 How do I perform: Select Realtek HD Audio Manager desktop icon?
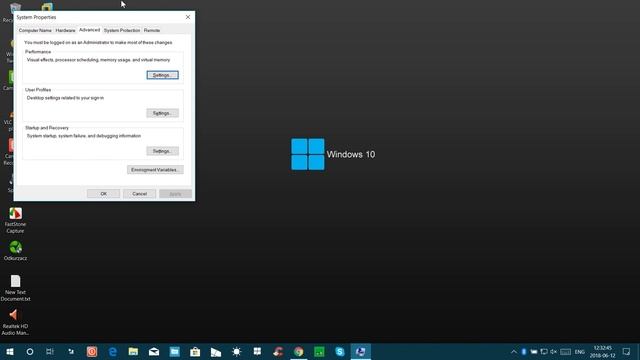tap(16, 322)
